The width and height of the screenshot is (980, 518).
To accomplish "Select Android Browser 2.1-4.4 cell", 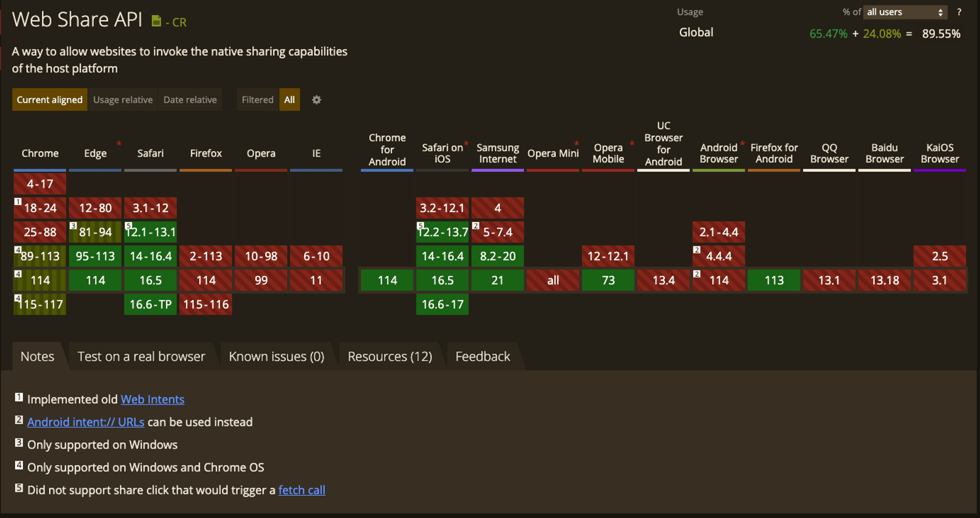I will tap(719, 232).
